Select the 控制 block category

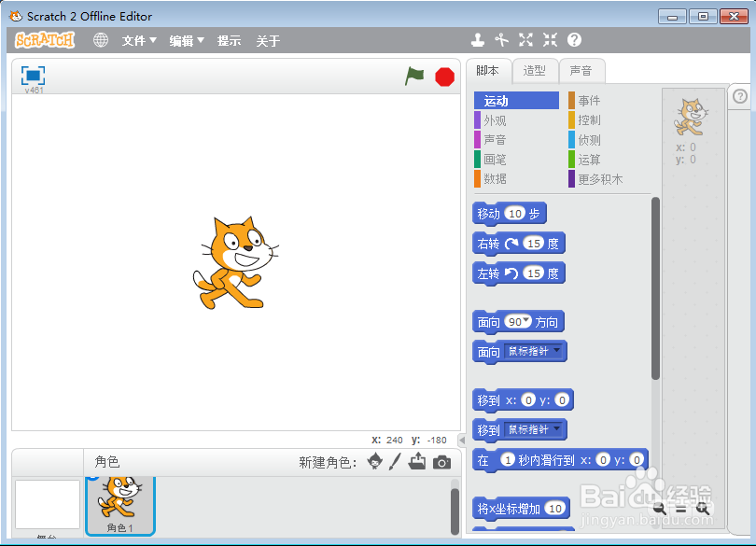click(609, 120)
